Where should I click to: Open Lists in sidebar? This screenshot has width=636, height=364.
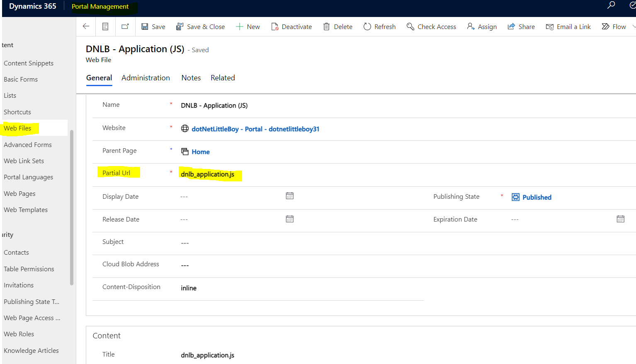coord(10,96)
